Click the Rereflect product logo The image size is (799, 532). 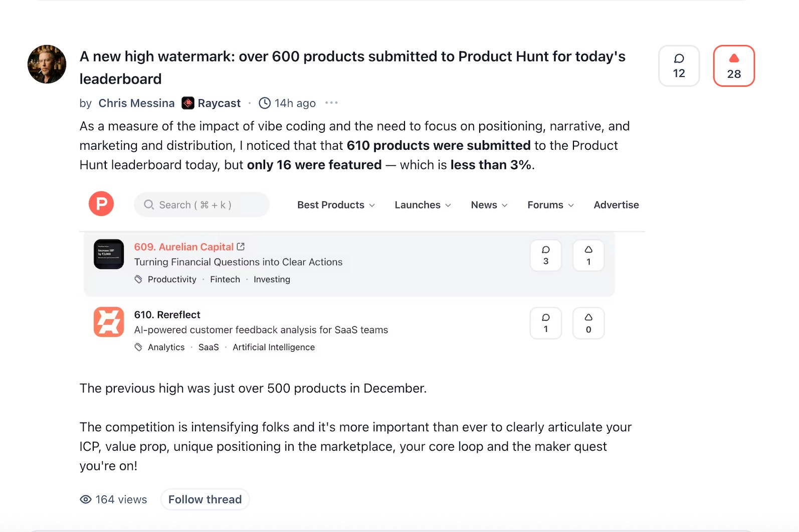click(109, 322)
